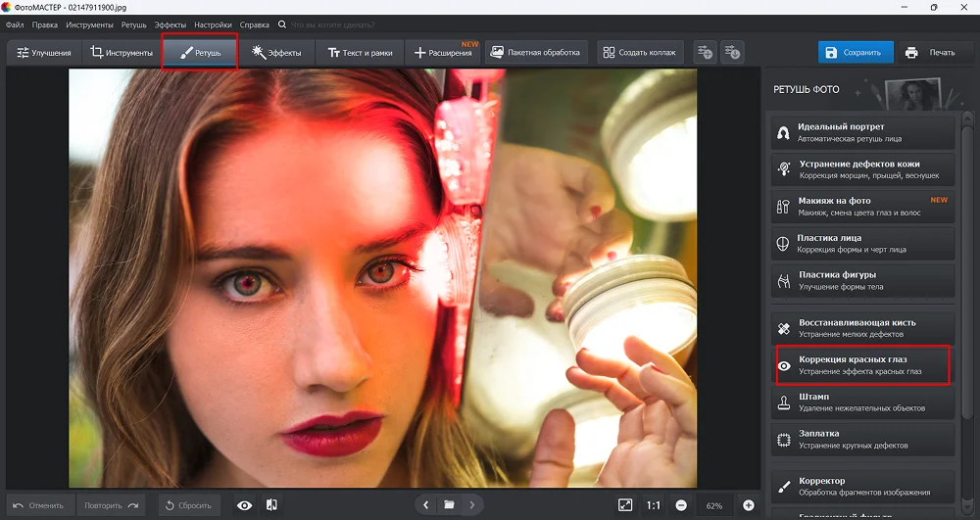Image resolution: width=980 pixels, height=520 pixels.
Task: Open the Инструменты tab
Action: tap(122, 53)
